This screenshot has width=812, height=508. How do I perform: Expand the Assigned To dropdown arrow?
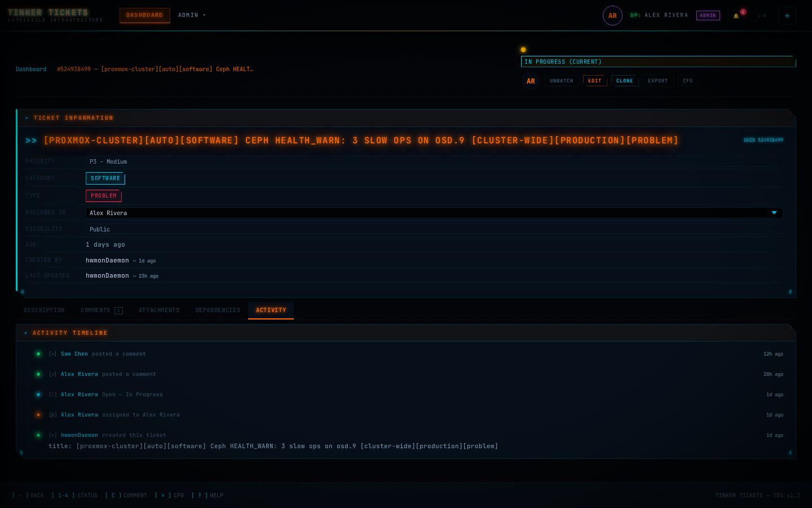click(774, 213)
